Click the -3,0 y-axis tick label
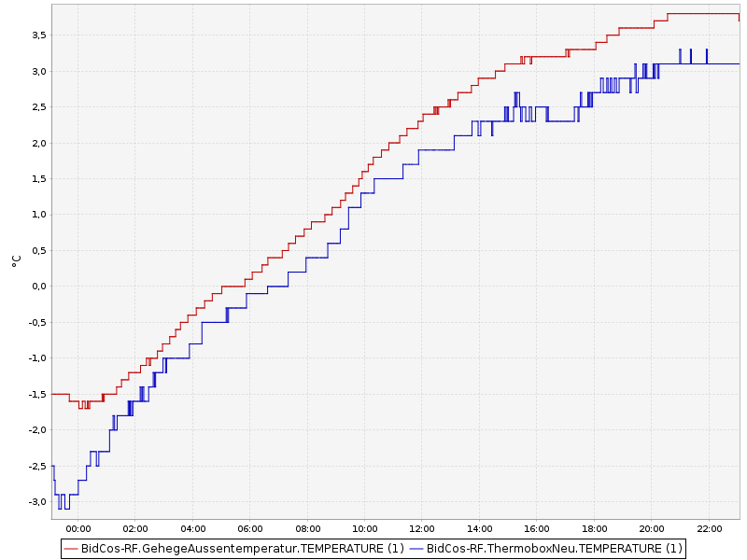 [36, 501]
